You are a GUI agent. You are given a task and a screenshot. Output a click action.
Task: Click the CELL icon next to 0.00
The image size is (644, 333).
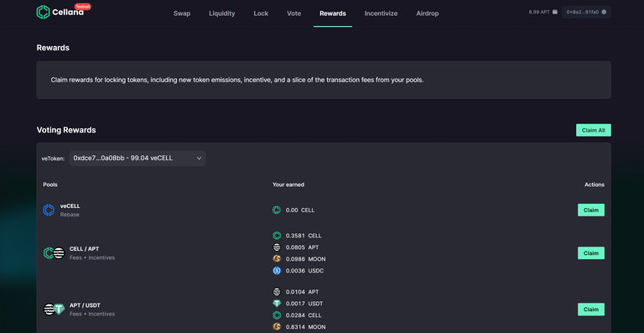(x=277, y=211)
